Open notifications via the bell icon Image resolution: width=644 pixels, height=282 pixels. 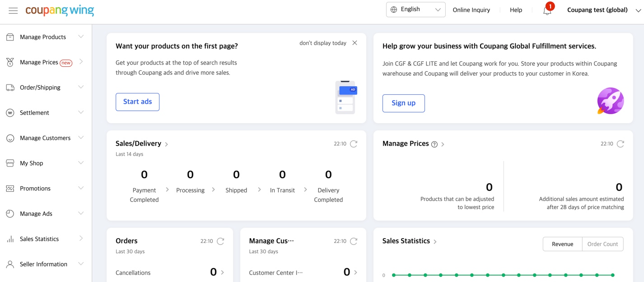pyautogui.click(x=547, y=10)
